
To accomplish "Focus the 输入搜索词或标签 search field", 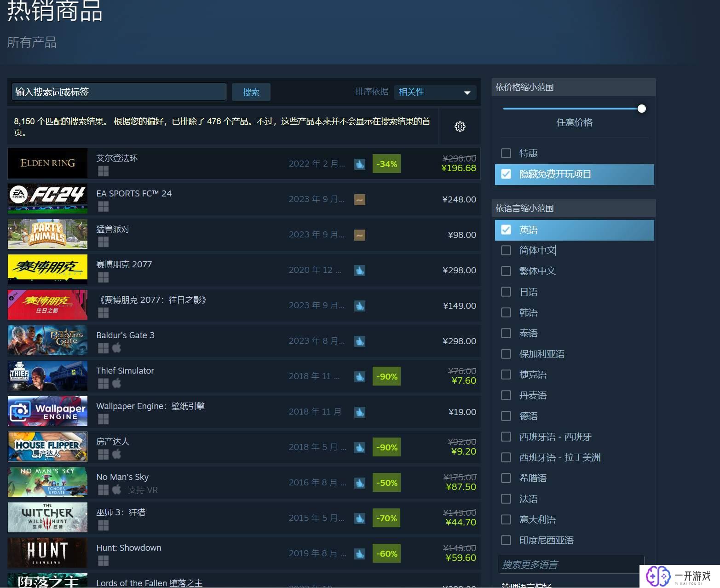I will coord(119,92).
